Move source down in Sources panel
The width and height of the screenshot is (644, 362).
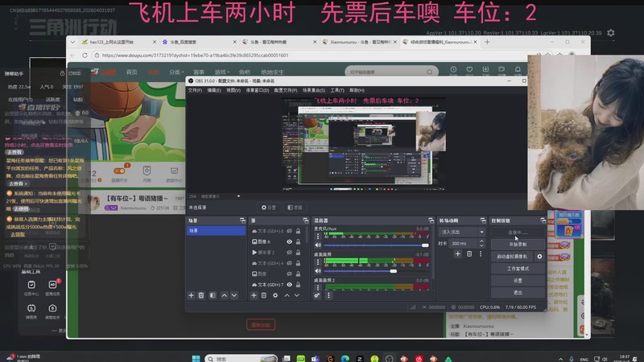(x=297, y=295)
